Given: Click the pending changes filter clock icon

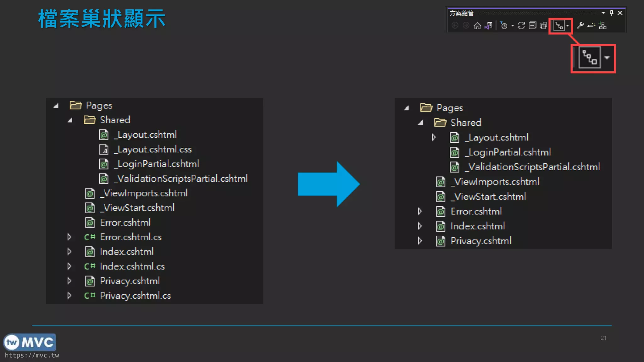Looking at the screenshot, I should [504, 25].
